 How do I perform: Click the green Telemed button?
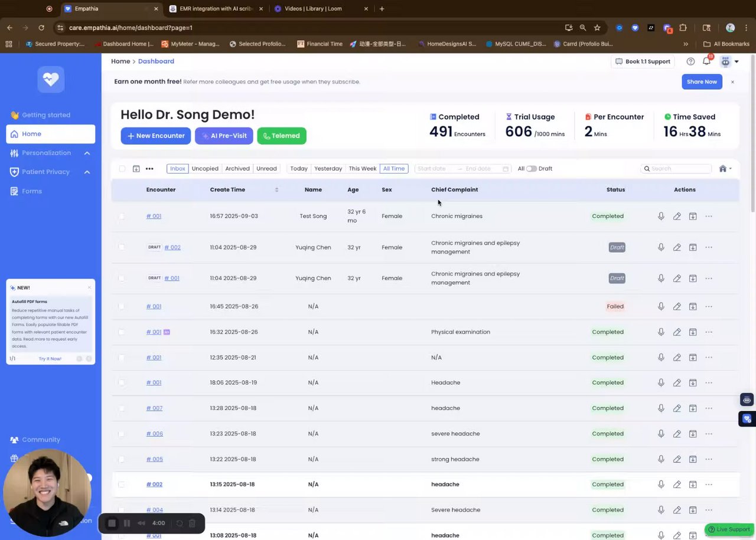point(282,136)
